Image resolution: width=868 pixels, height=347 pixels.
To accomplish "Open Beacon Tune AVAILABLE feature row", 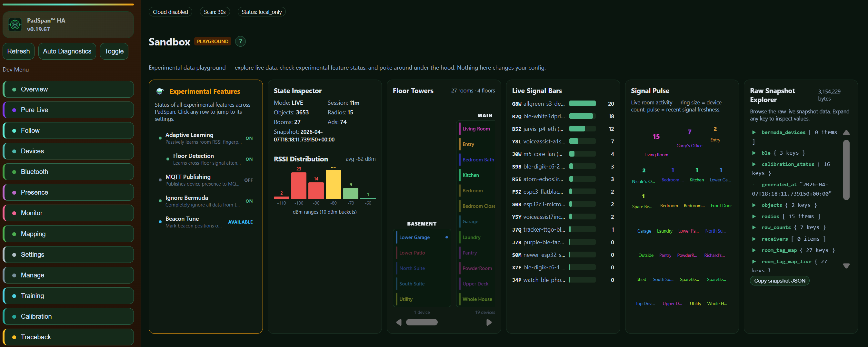I will click(205, 222).
